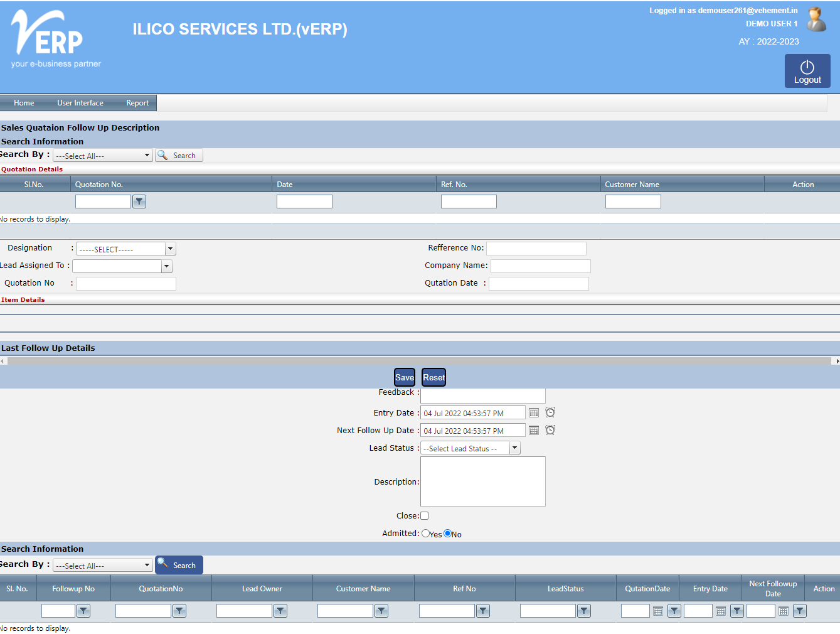Open the Next Followup Date filter calendar icon

(784, 611)
